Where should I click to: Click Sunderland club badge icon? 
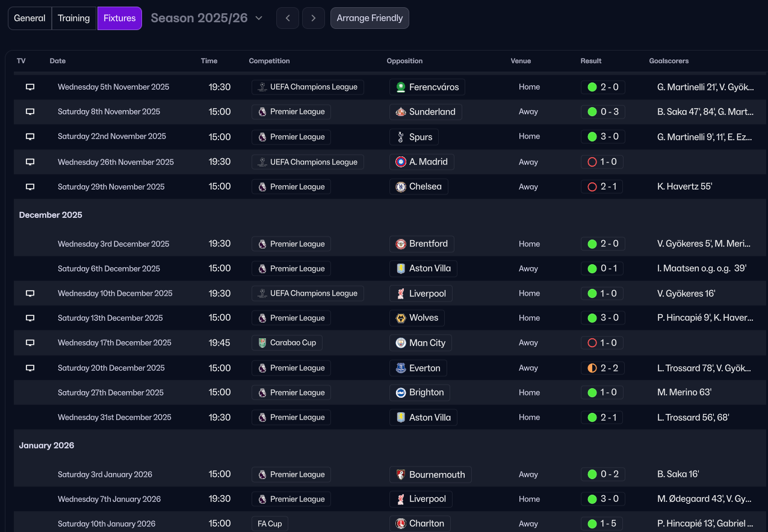click(x=401, y=112)
